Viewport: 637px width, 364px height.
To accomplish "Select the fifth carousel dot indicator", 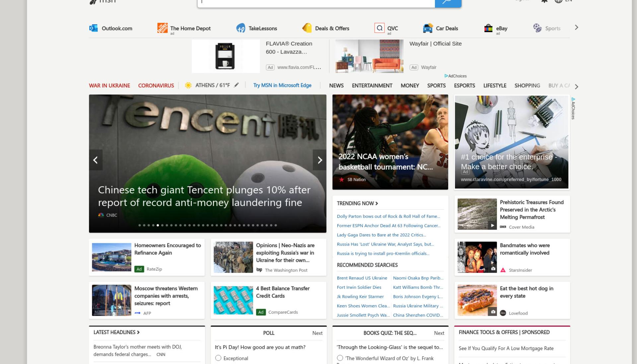I will [x=158, y=225].
